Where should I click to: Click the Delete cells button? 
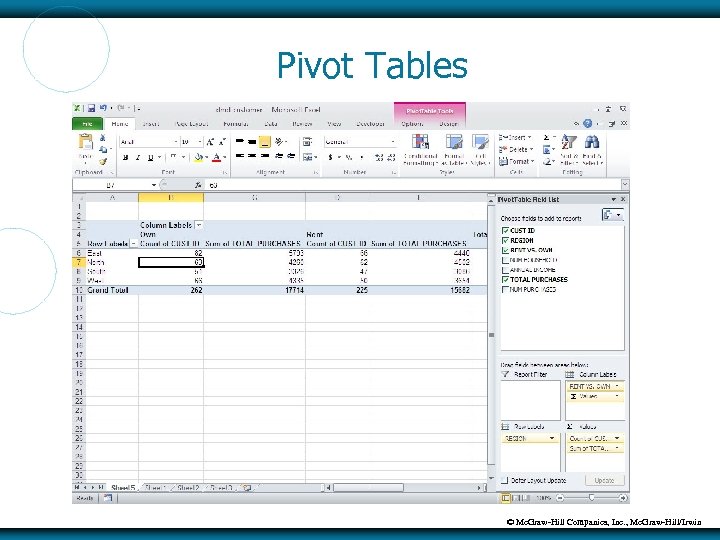516,149
